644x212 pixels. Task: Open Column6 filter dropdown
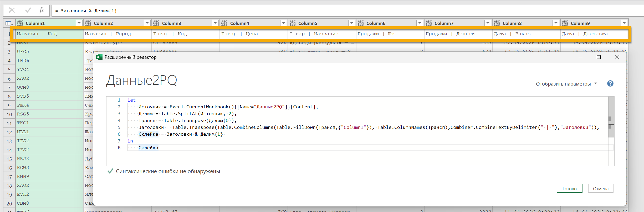coord(420,23)
